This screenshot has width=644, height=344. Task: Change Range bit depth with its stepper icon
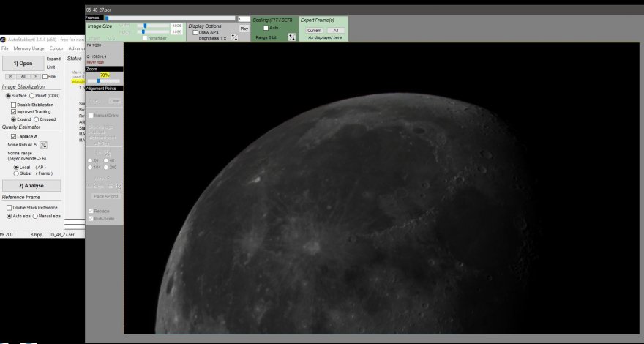(x=291, y=37)
